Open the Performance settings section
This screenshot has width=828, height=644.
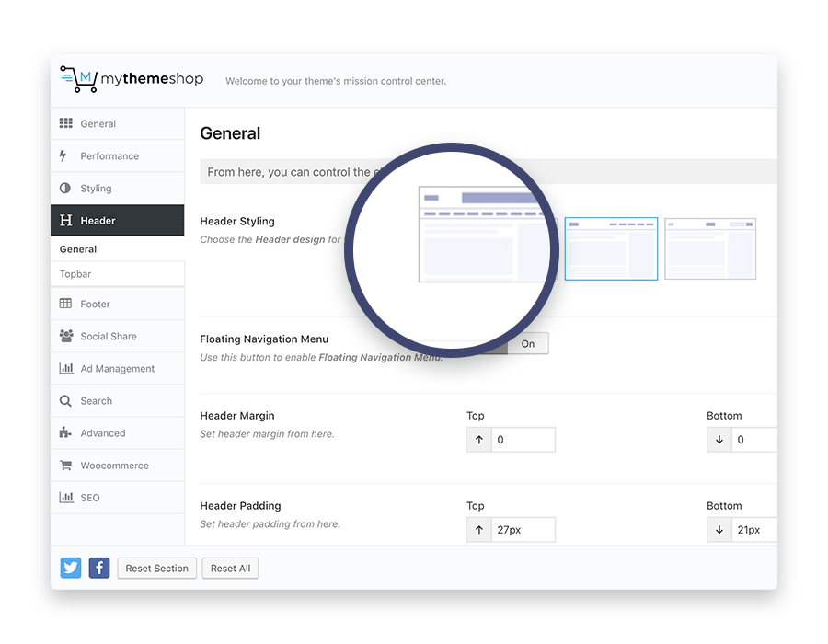(x=117, y=155)
